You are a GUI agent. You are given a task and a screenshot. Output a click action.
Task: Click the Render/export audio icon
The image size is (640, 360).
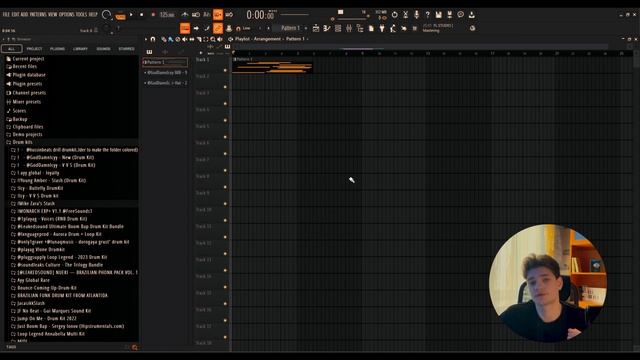coord(449,15)
